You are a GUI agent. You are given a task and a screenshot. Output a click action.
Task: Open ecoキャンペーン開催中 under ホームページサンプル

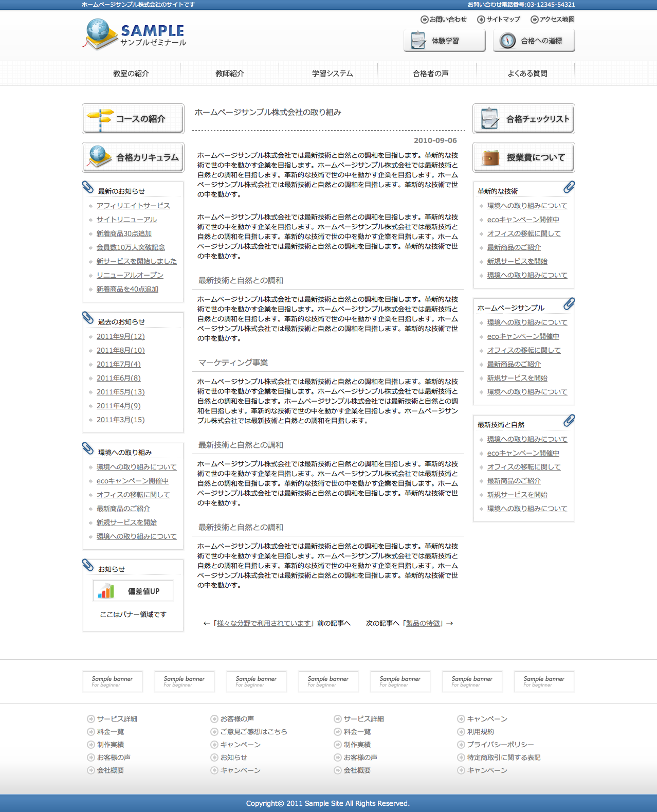pos(523,336)
